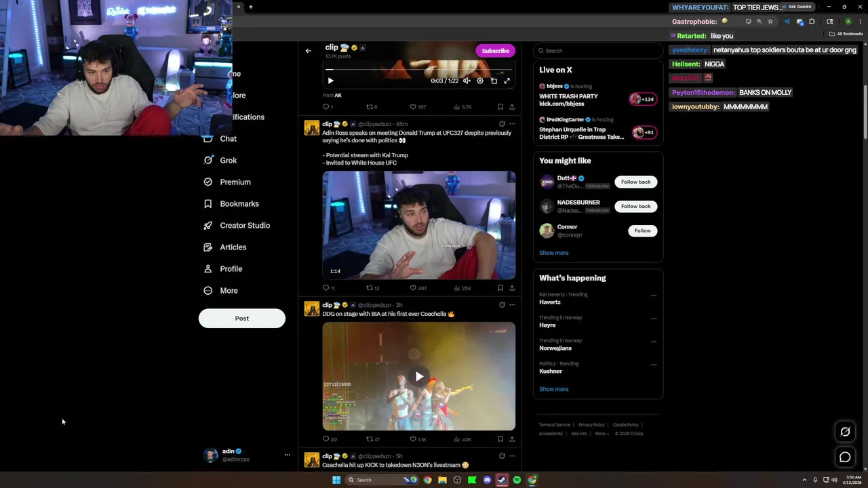868x488 pixels.
Task: Unmute the top video with the speaker icon
Action: [467, 81]
